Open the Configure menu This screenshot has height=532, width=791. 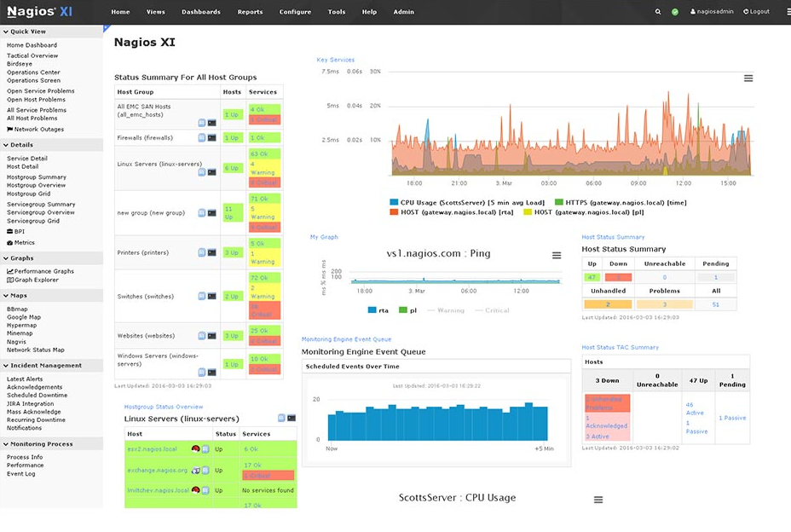point(295,12)
